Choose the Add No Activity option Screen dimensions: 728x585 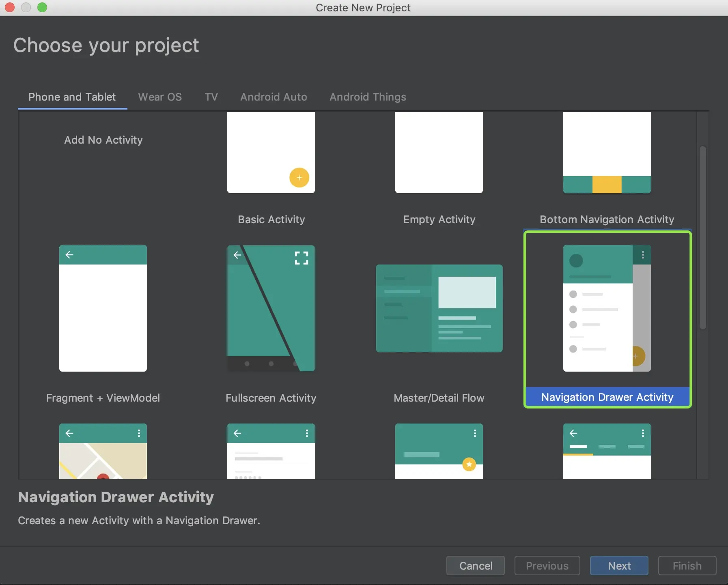coord(103,140)
